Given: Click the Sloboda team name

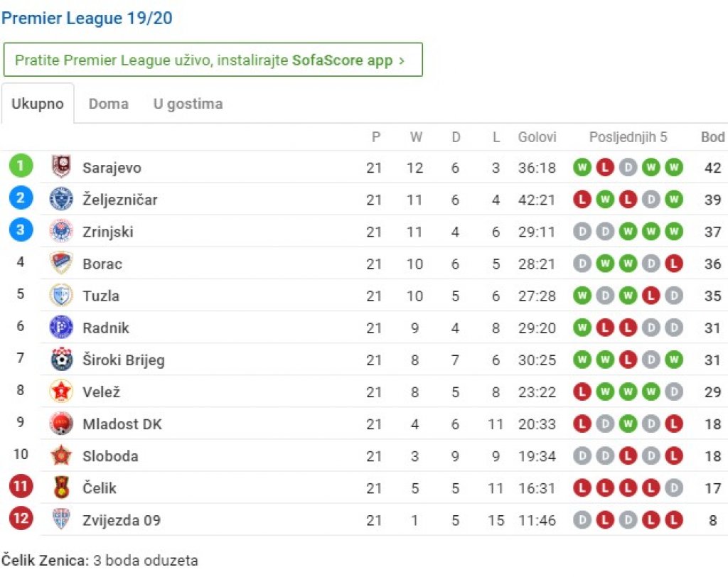Looking at the screenshot, I should [110, 455].
